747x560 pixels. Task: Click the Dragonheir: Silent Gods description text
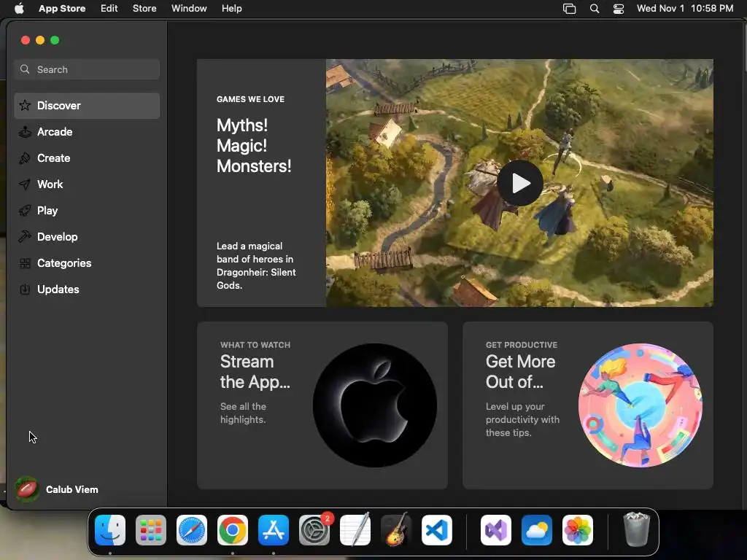coord(256,265)
